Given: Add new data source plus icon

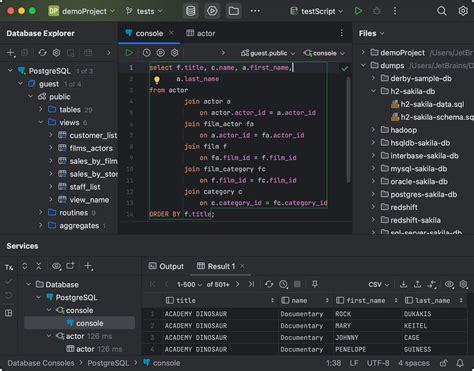Looking at the screenshot, I should click(11, 53).
